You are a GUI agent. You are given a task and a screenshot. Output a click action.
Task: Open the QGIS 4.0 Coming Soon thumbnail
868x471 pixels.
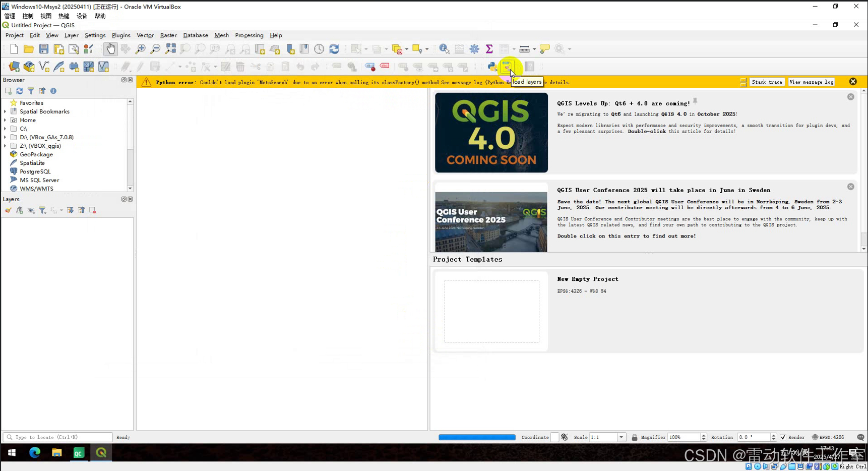pos(491,133)
